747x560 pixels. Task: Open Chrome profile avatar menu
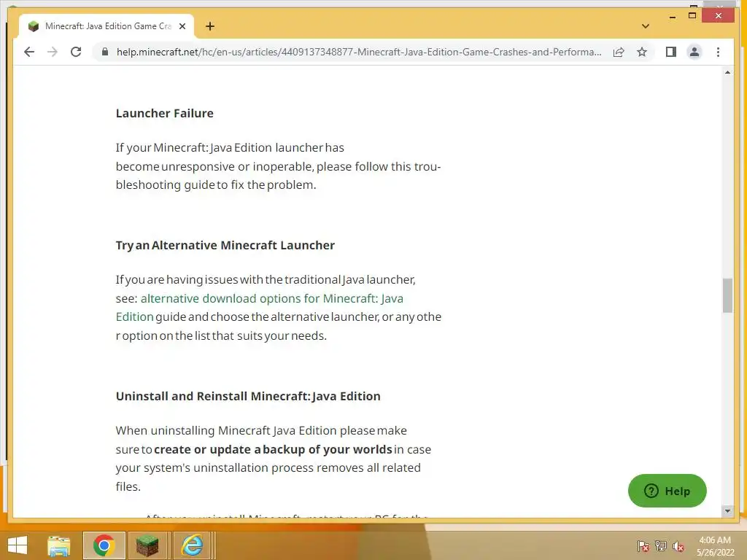pyautogui.click(x=694, y=52)
